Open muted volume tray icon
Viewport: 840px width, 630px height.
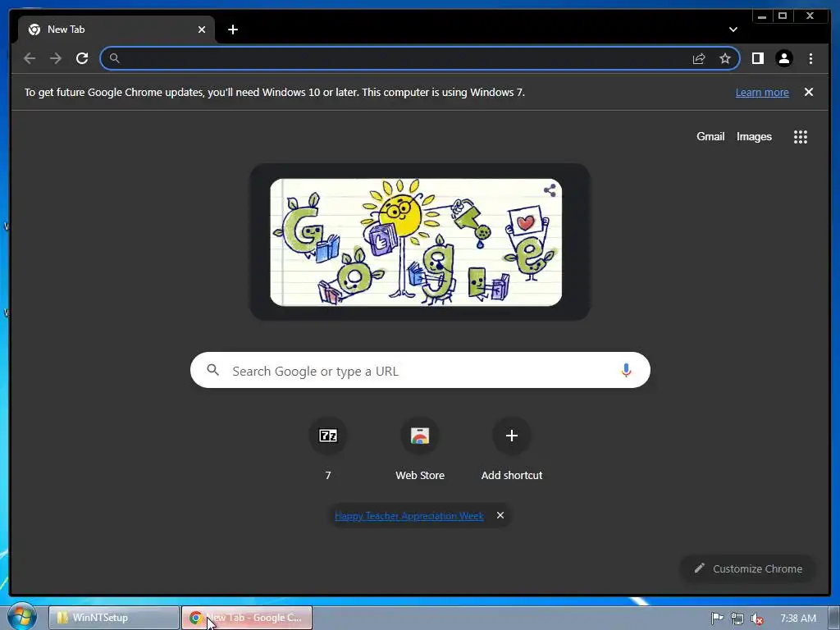[757, 619]
